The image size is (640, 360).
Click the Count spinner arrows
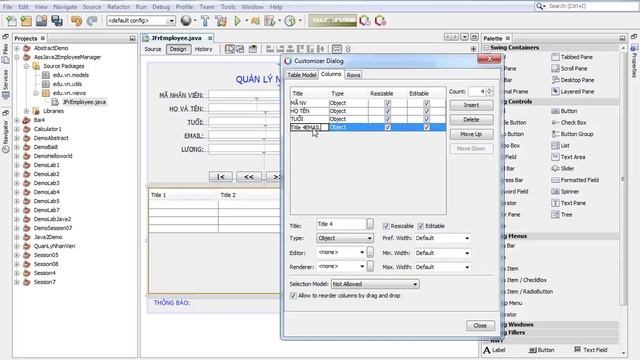pyautogui.click(x=489, y=92)
